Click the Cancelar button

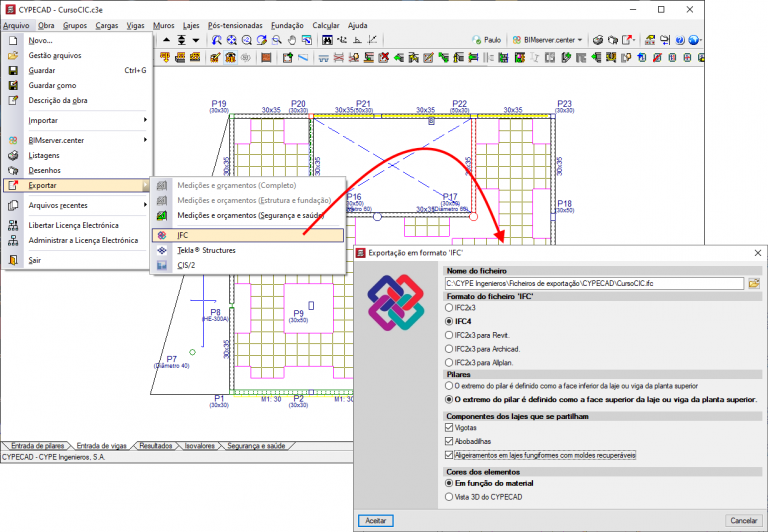coord(744,520)
